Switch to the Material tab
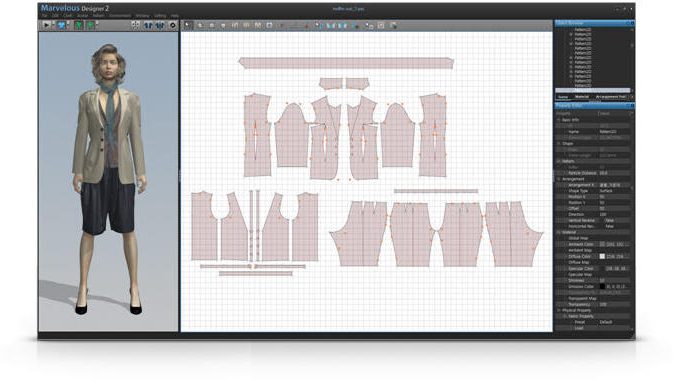Screen dimensions: 673x385 tap(582, 97)
